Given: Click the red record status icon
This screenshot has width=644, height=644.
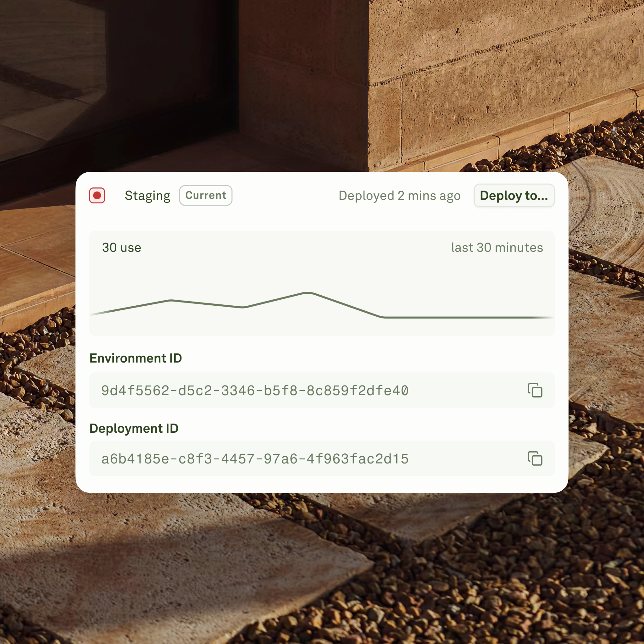Looking at the screenshot, I should coord(97,195).
